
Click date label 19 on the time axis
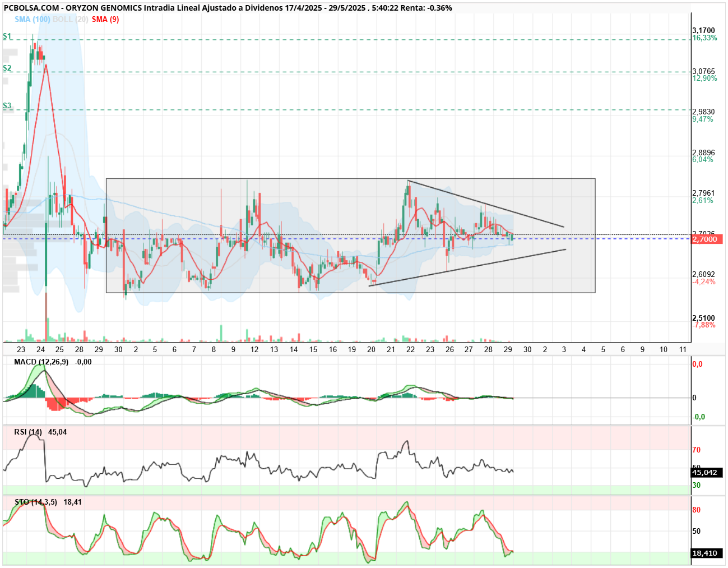pos(352,349)
